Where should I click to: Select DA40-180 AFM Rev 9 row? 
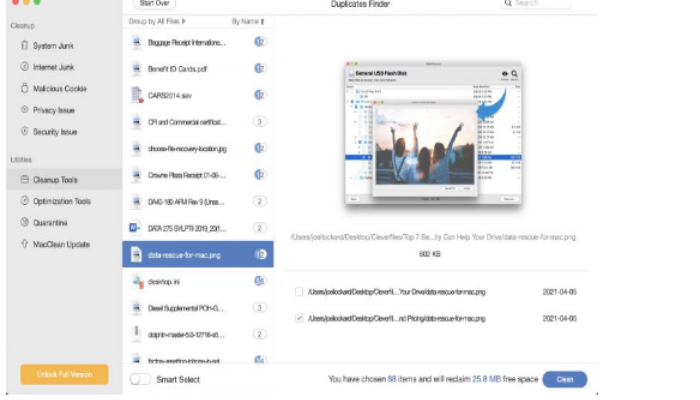pos(198,202)
